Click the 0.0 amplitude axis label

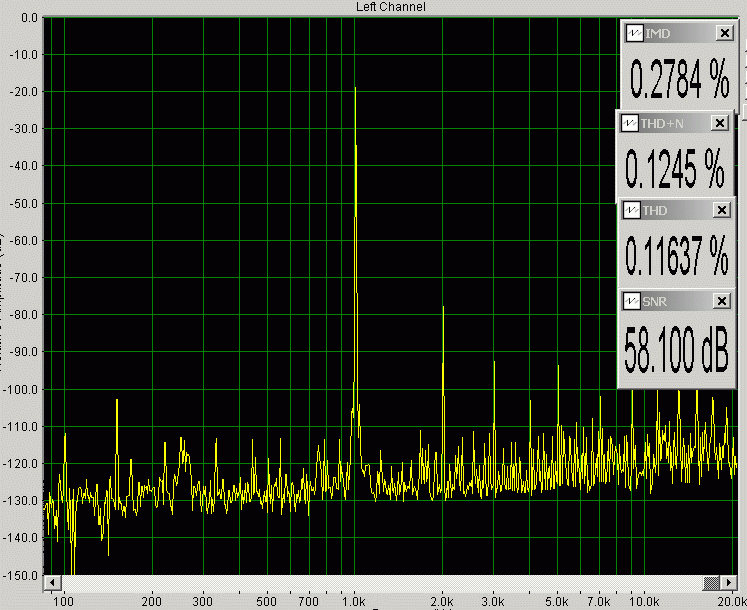29,18
